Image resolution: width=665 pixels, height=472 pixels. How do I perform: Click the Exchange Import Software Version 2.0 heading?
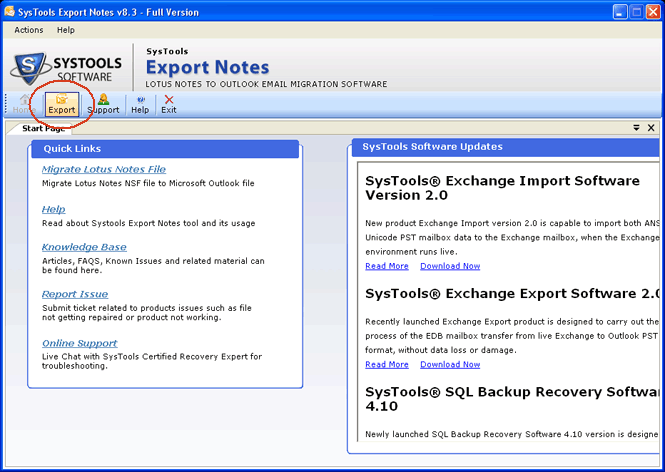click(x=502, y=188)
